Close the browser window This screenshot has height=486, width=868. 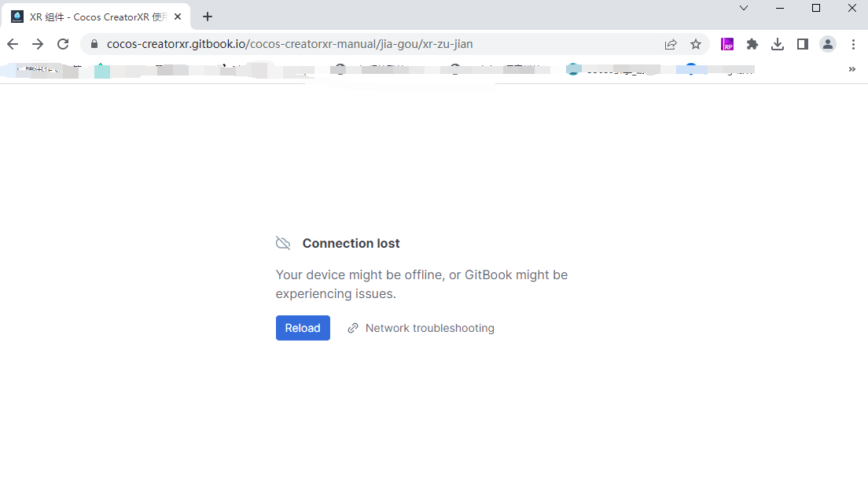point(852,8)
